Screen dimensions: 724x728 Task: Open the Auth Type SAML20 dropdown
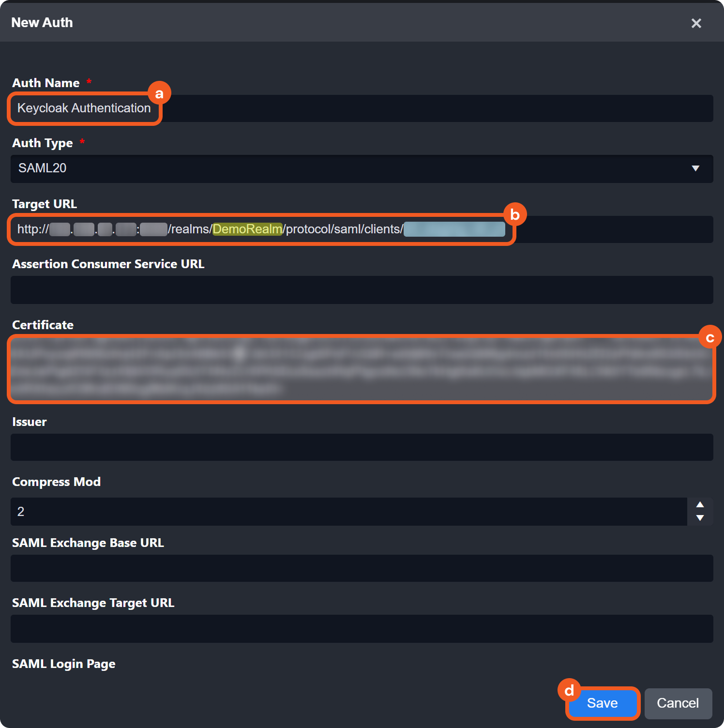[362, 168]
